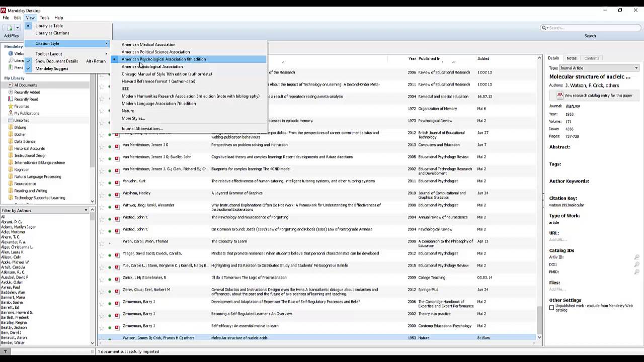
Task: Open the search magnifier options dropdown
Action: tap(545, 28)
